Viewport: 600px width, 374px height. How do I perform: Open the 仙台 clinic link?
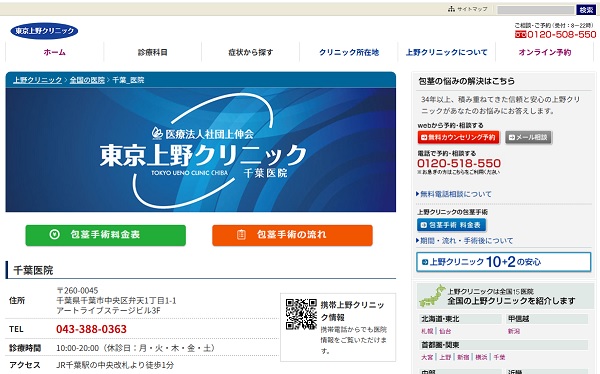point(445,331)
